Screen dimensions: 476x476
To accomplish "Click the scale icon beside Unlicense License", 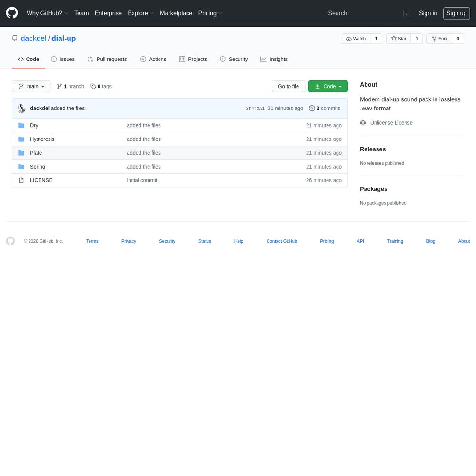I will pyautogui.click(x=363, y=123).
